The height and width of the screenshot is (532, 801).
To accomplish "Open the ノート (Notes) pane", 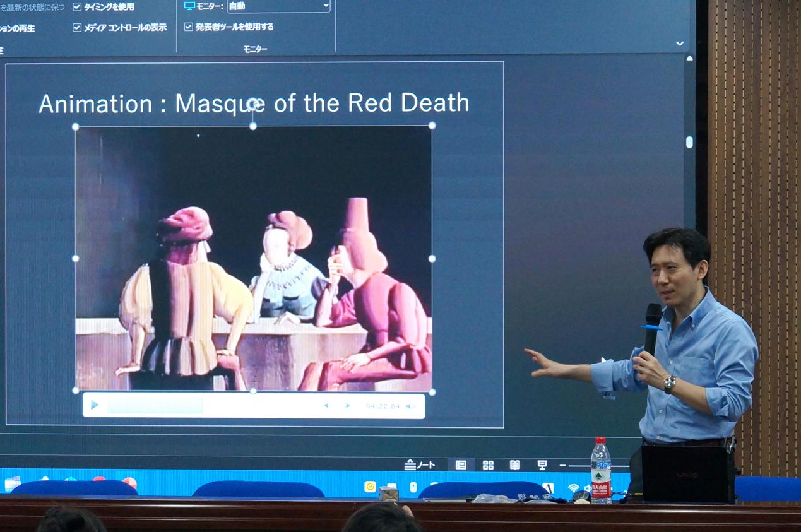I will (420, 465).
